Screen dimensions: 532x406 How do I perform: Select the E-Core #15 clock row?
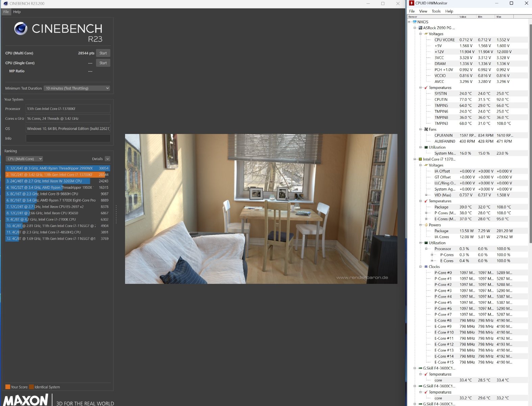pos(480,362)
